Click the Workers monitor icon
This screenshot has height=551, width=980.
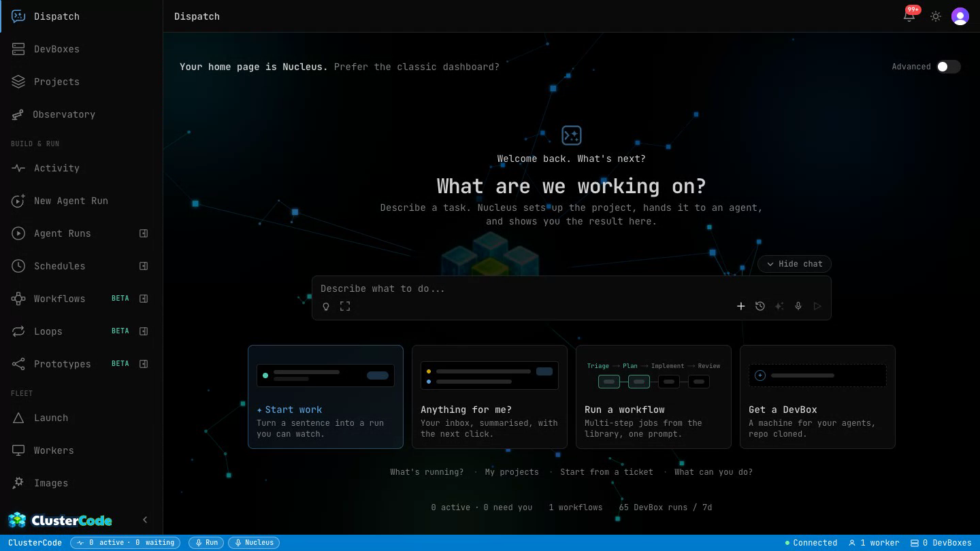click(18, 450)
